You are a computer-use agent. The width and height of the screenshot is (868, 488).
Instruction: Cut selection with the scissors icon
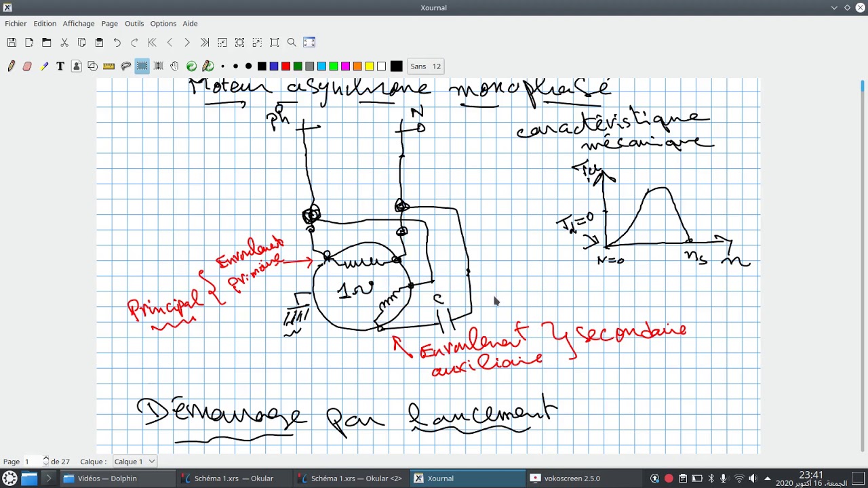click(64, 43)
